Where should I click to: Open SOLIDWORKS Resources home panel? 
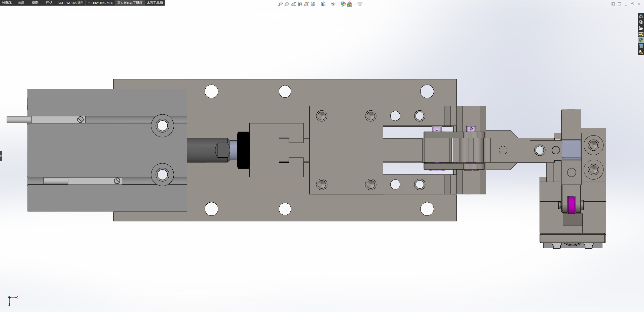(x=641, y=16)
